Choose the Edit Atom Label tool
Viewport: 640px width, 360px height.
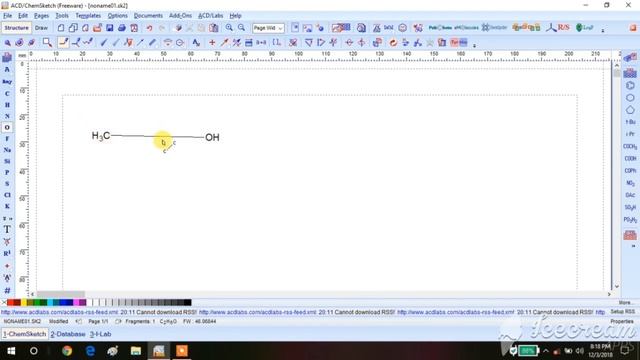point(196,42)
